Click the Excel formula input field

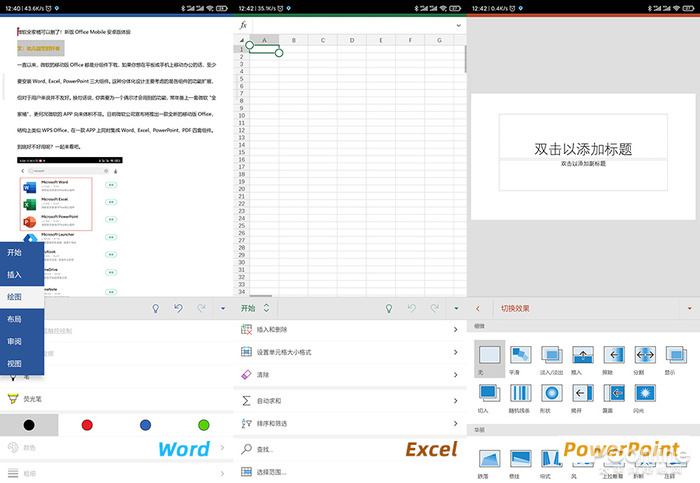click(353, 25)
